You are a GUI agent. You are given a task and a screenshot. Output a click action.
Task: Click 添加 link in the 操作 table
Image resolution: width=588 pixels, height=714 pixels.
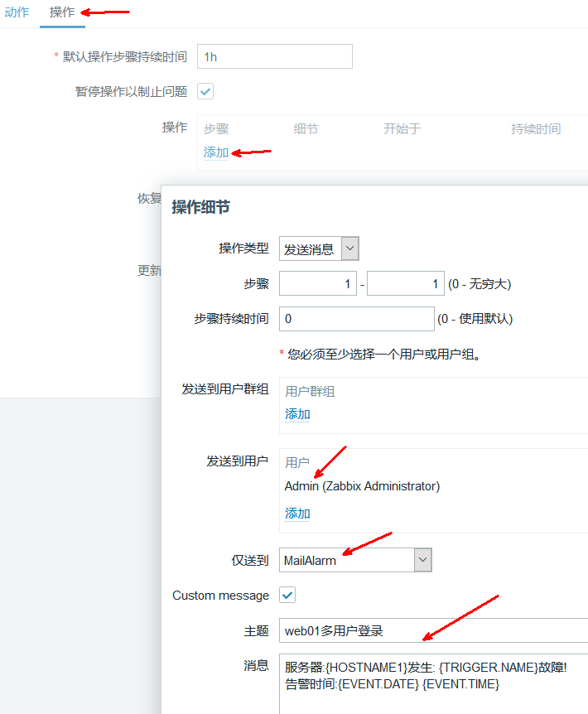click(216, 152)
